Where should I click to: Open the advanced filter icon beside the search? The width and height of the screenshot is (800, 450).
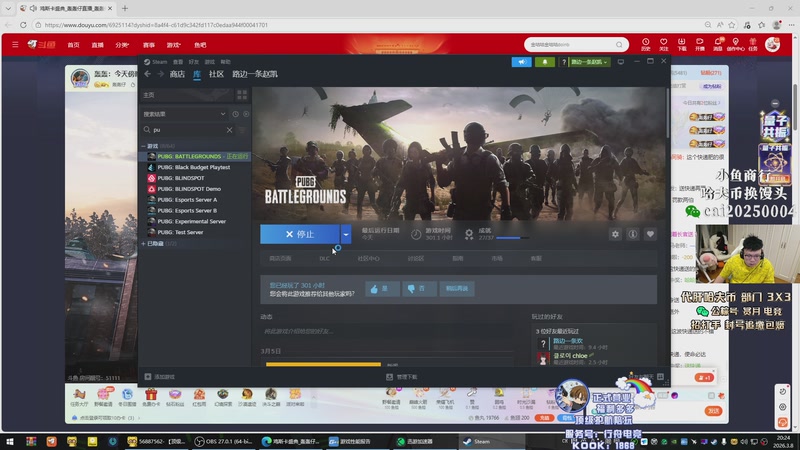click(x=242, y=130)
